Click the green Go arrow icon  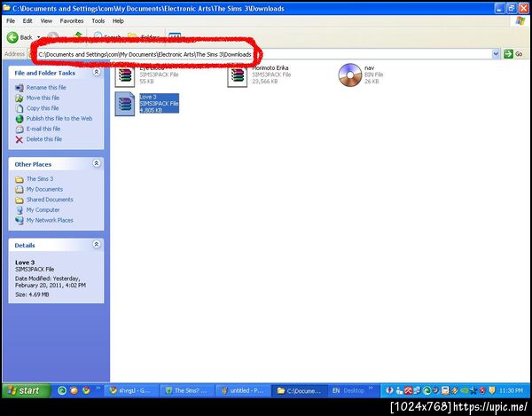pyautogui.click(x=508, y=54)
